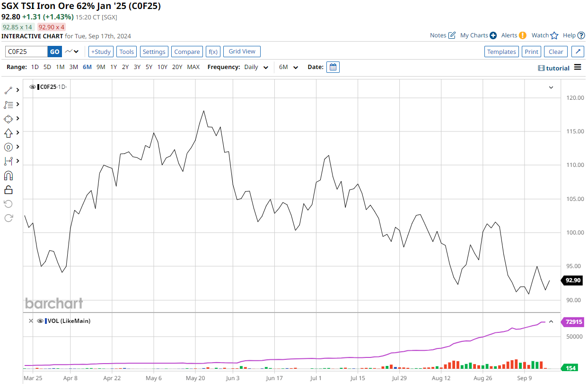Collapse the volume pane chevron

(x=551, y=321)
